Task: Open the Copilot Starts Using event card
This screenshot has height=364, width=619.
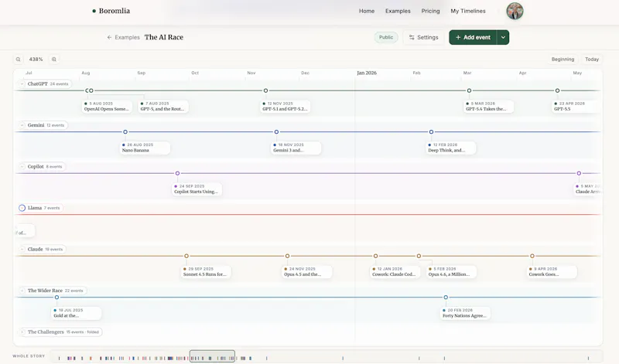Action: [x=197, y=189]
